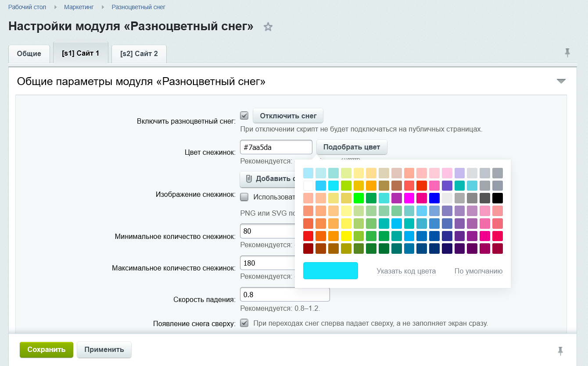Go to «Рабочий стол» via breadcrumb

[28, 7]
